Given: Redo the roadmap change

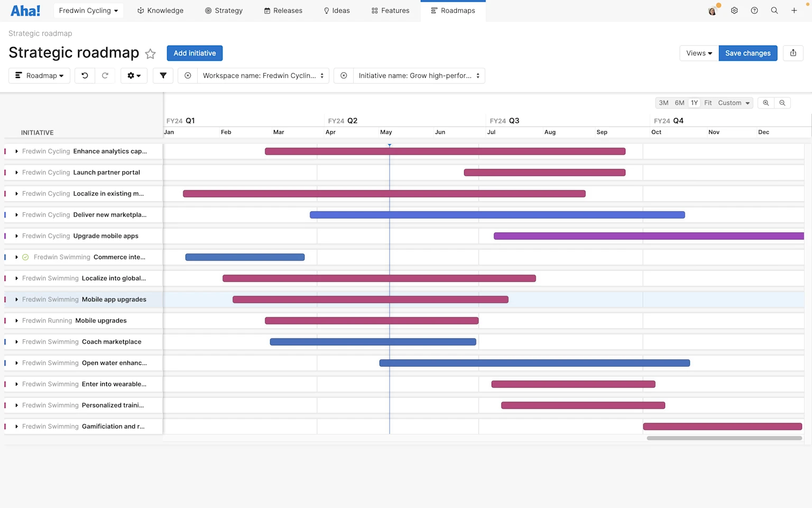Looking at the screenshot, I should click(105, 76).
